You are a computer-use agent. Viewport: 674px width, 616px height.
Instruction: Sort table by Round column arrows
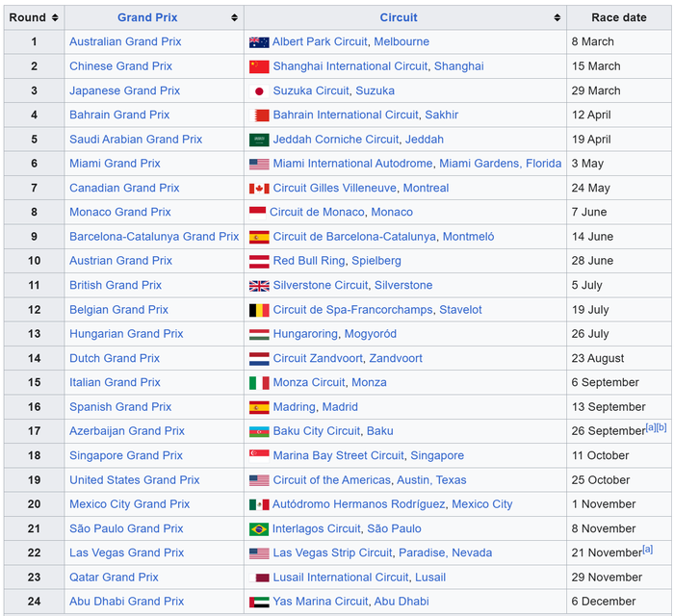click(x=55, y=18)
